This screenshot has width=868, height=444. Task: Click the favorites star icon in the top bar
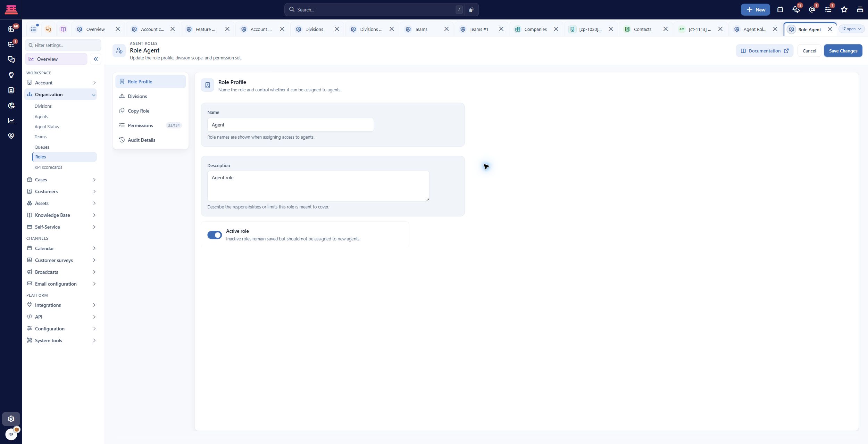844,10
